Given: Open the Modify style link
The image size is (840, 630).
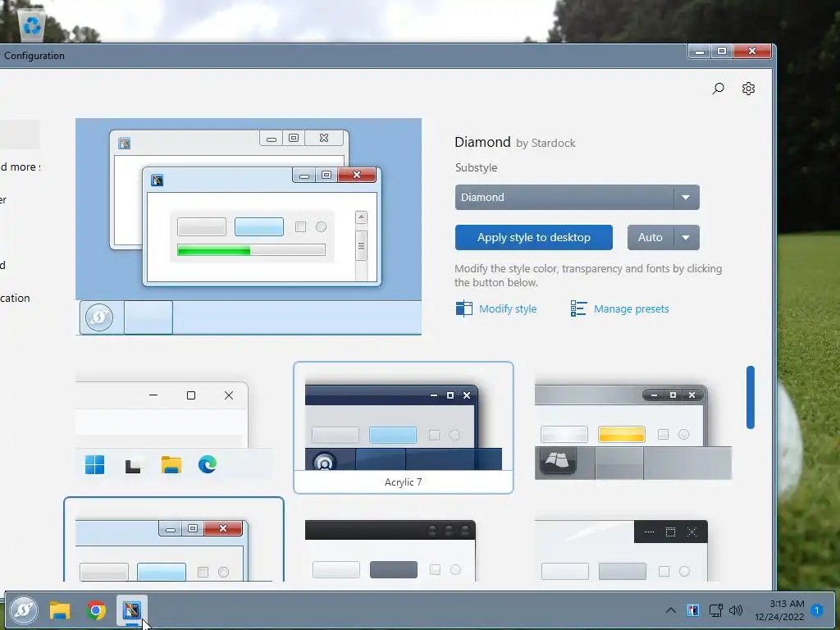Looking at the screenshot, I should coord(507,309).
